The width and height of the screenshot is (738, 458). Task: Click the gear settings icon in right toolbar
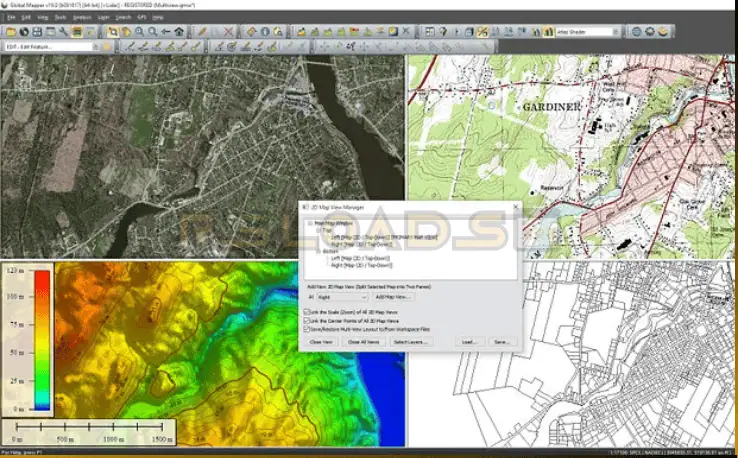pos(650,32)
